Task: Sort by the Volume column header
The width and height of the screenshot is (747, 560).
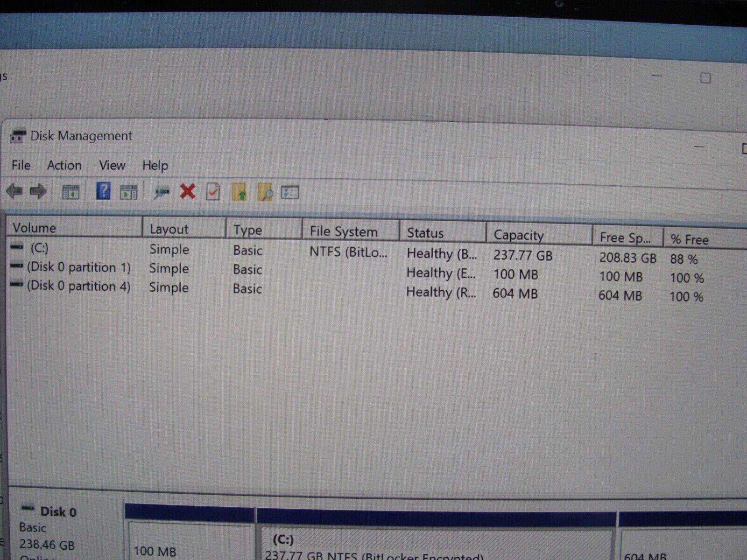Action: click(34, 228)
